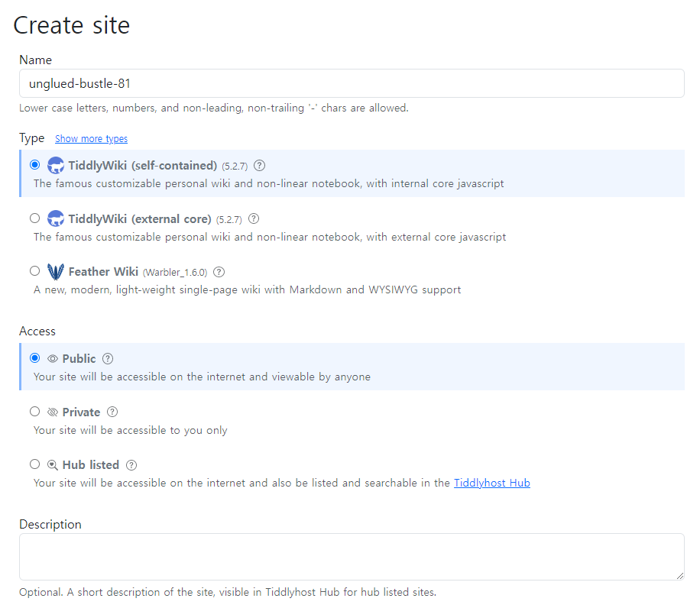
Task: Click the crossed-eye icon next to Private
Action: (x=53, y=412)
